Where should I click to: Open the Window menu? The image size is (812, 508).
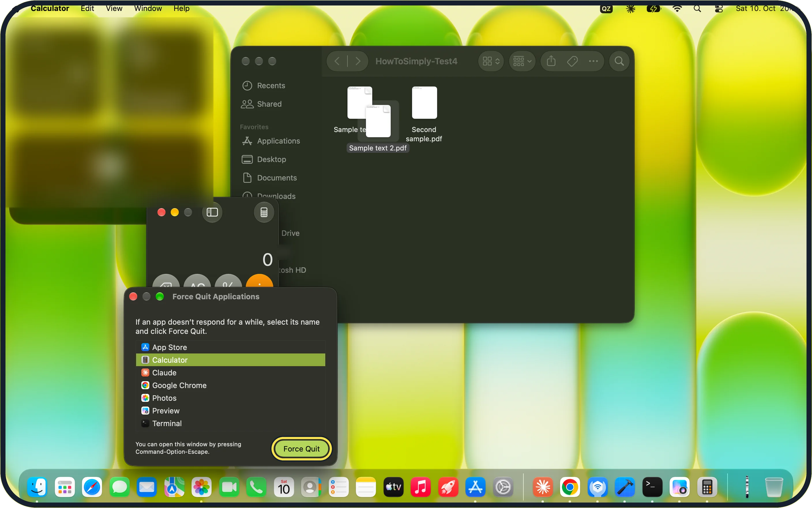(x=148, y=8)
